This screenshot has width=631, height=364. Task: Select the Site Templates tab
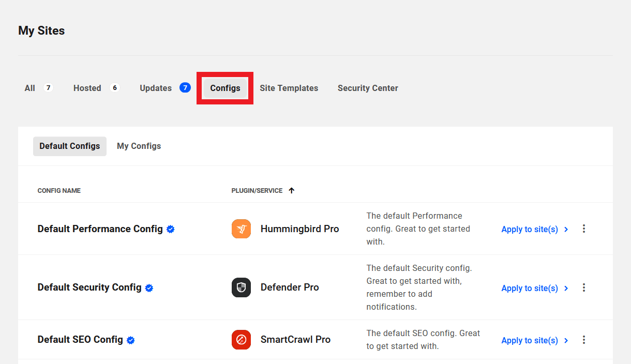[289, 88]
